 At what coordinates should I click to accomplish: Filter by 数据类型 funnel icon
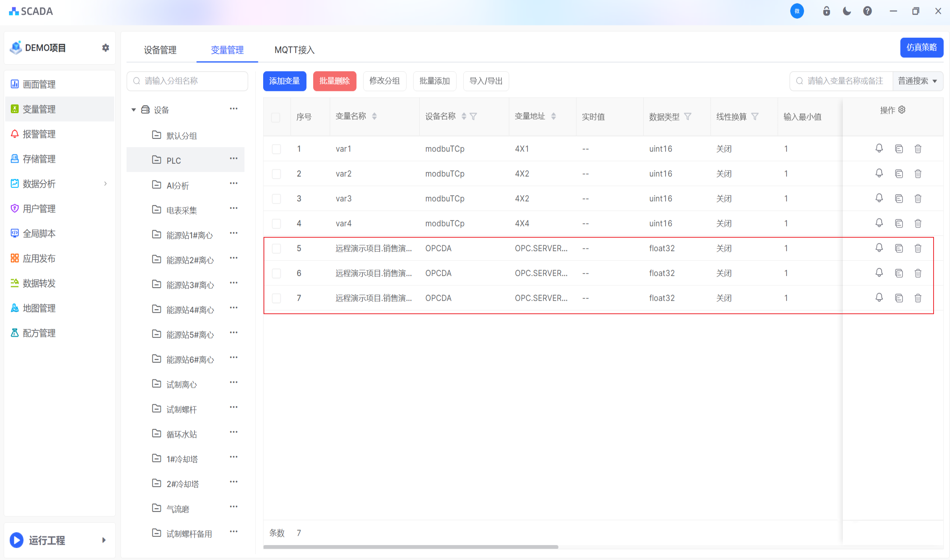click(x=687, y=117)
